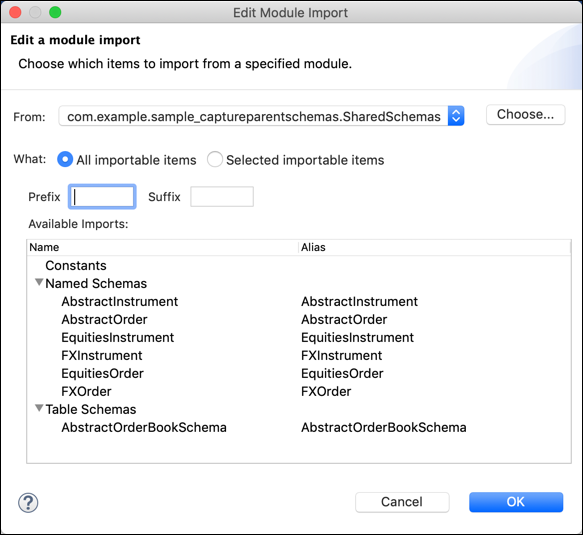This screenshot has width=583, height=535.
Task: Dismiss dialog via Cancel button
Action: pos(402,502)
